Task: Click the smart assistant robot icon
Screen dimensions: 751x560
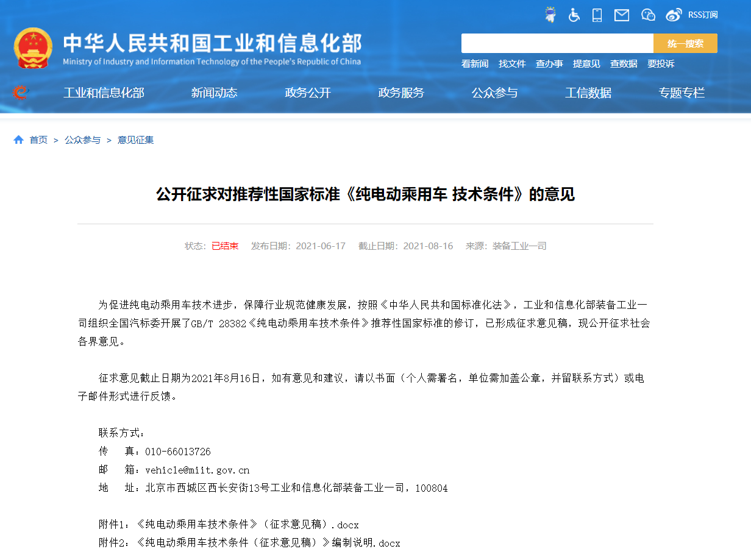Action: (550, 14)
